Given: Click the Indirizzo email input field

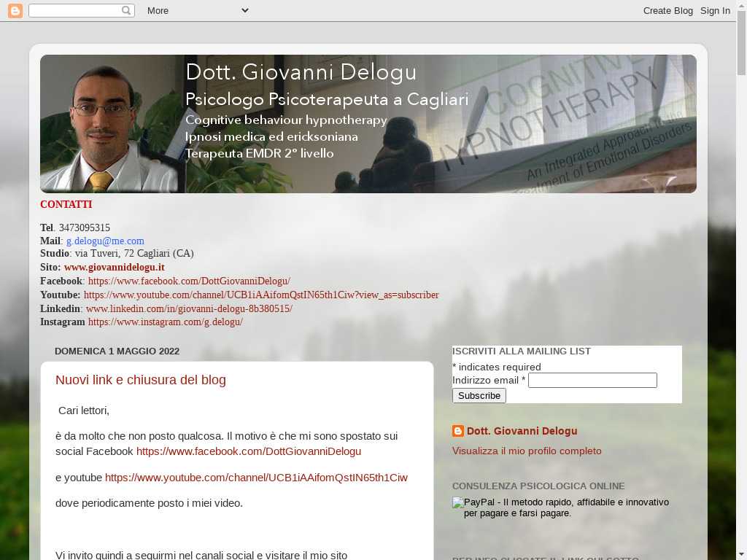Looking at the screenshot, I should point(592,380).
